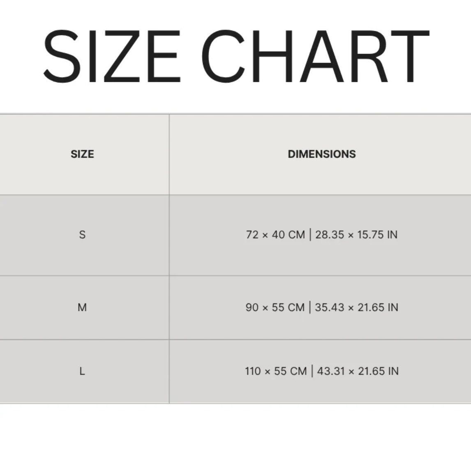Click the 15.75 IN value
The height and width of the screenshot is (476, 471).
[377, 235]
